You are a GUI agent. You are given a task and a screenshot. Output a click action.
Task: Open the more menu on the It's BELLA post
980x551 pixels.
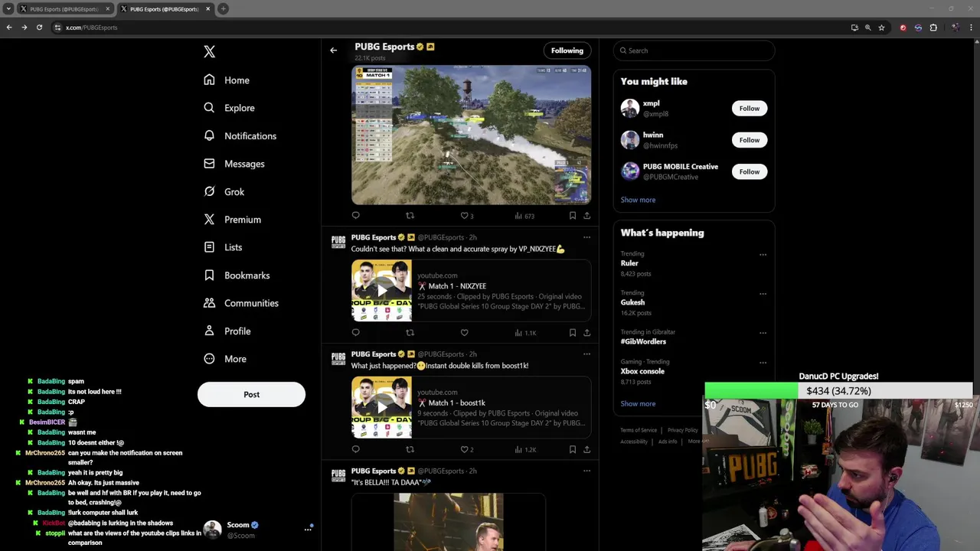[x=586, y=471]
